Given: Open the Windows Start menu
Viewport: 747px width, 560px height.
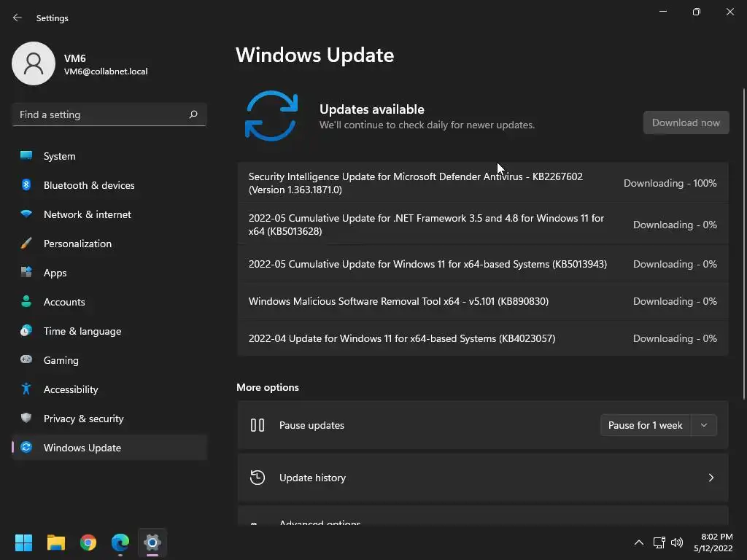Looking at the screenshot, I should click(23, 542).
